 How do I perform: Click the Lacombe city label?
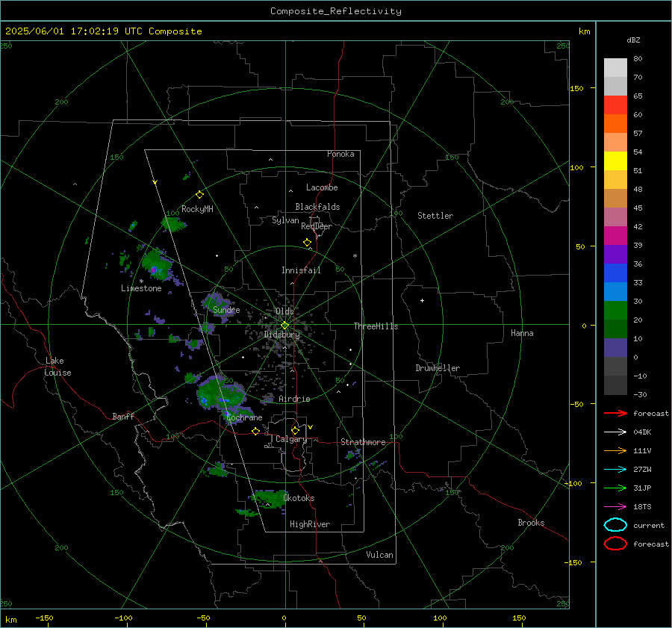(322, 187)
